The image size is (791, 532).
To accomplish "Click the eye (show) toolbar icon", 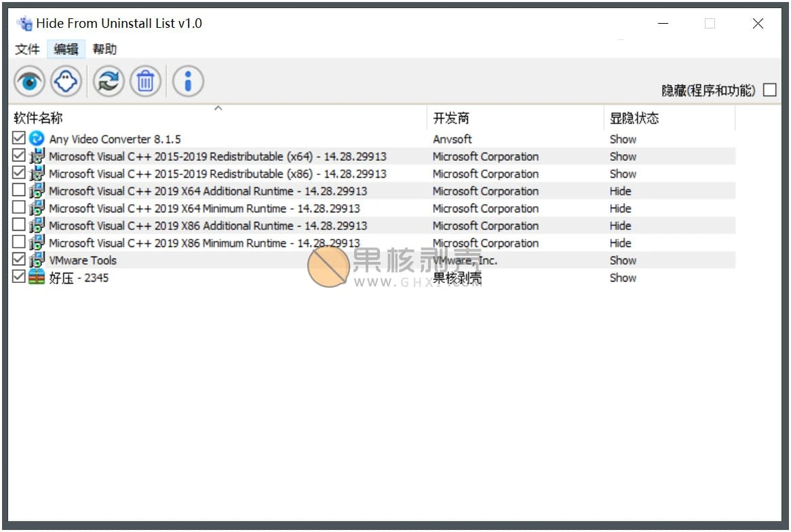I will click(x=29, y=81).
